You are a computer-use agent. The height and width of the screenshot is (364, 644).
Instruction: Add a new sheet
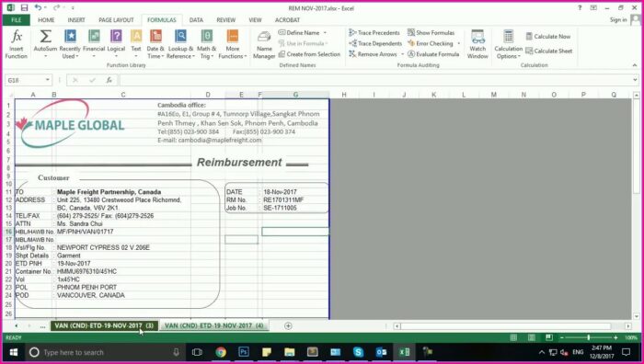288,325
